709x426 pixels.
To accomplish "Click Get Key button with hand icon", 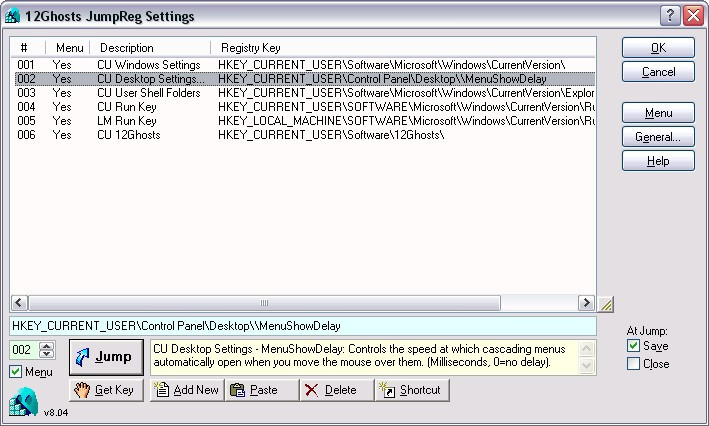I will click(x=106, y=390).
